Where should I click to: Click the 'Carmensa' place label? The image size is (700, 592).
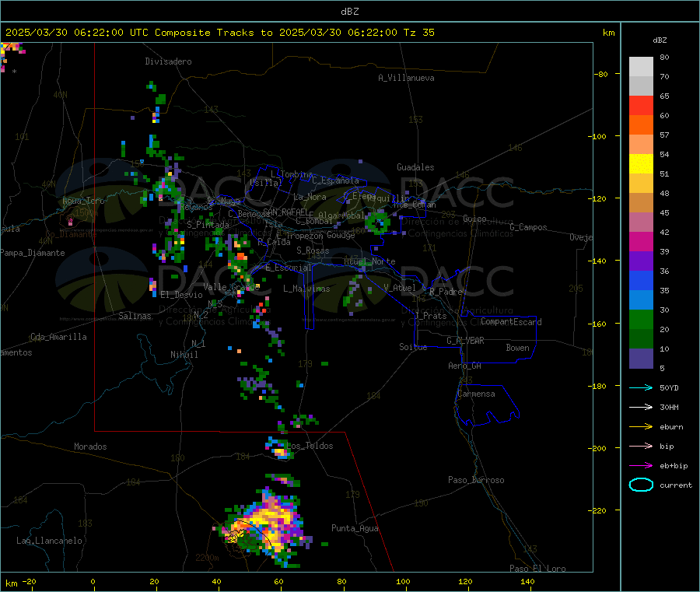pyautogui.click(x=476, y=394)
